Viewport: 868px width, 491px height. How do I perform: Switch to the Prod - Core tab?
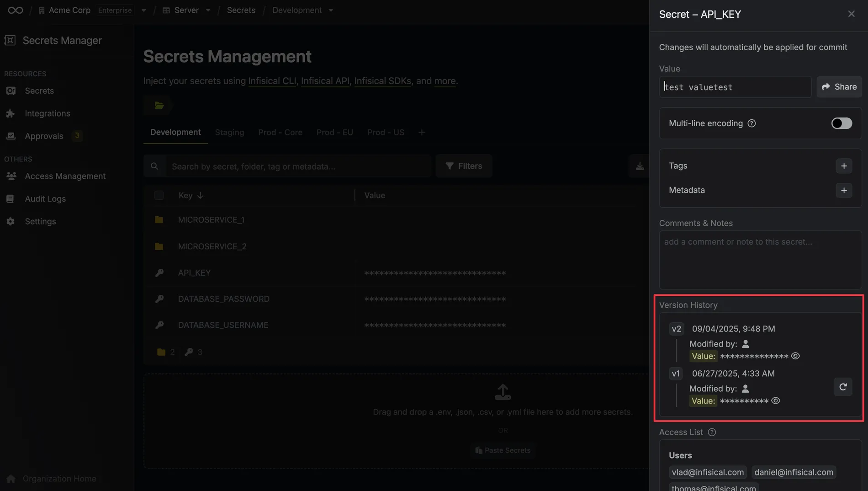(280, 132)
